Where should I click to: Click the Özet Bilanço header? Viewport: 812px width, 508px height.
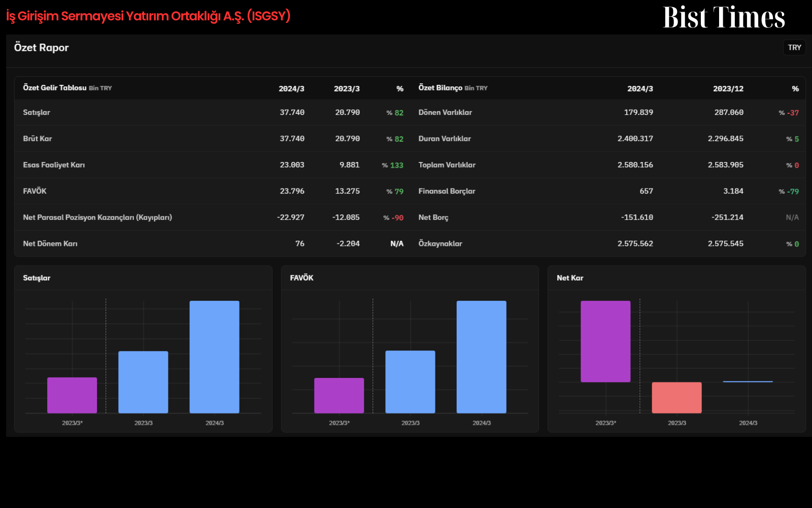coord(441,88)
